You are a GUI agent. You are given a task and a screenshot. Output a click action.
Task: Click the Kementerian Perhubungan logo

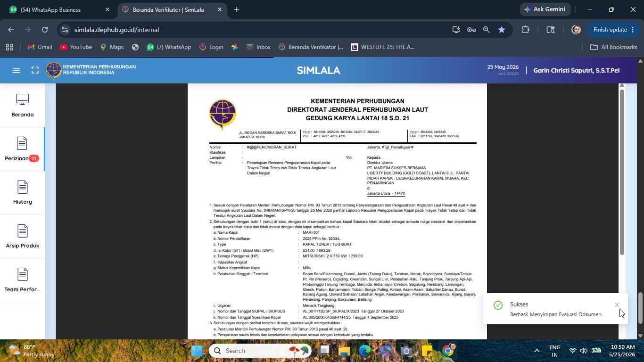pyautogui.click(x=53, y=71)
